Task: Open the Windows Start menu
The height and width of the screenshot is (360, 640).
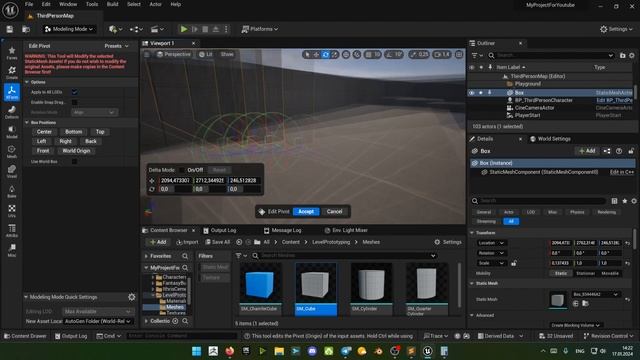Action: coord(196,351)
